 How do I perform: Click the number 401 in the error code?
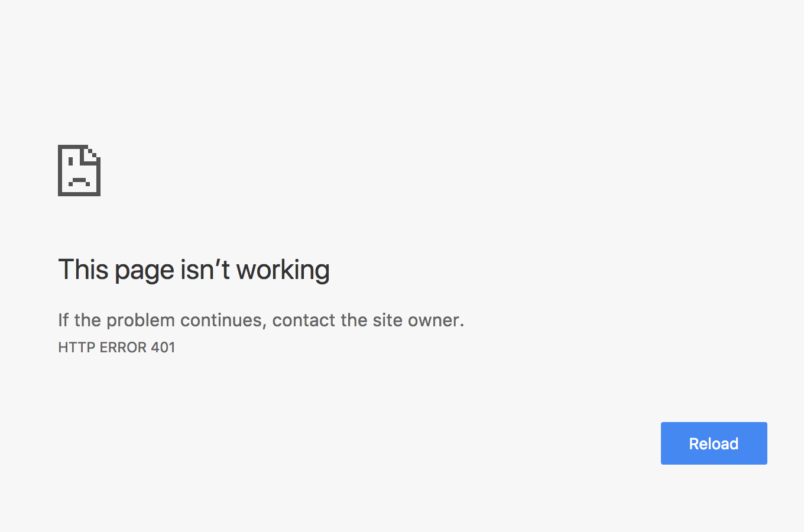(x=163, y=347)
